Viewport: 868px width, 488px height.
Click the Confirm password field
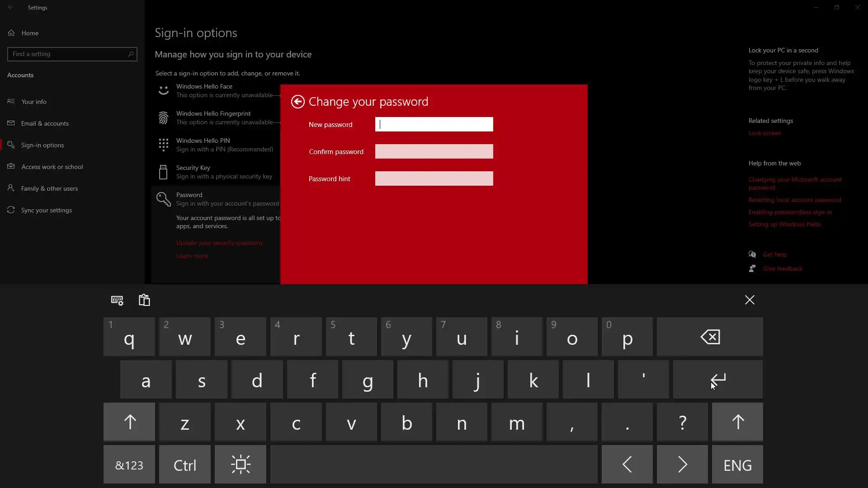point(434,151)
